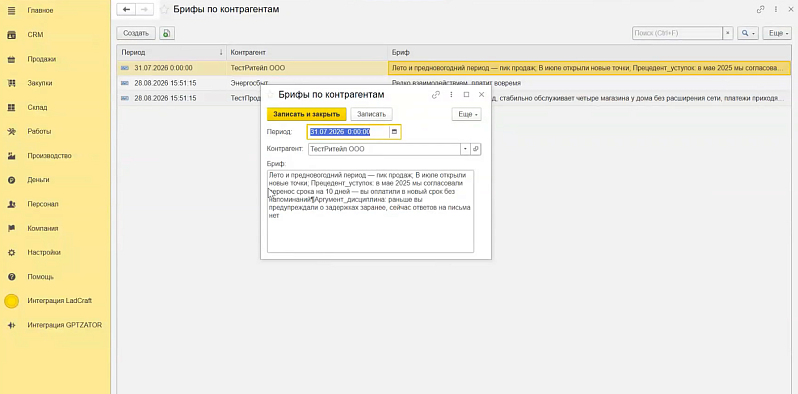The width and height of the screenshot is (798, 394).
Task: Open the Интеграция GPTZATOR icon
Action: point(11,325)
